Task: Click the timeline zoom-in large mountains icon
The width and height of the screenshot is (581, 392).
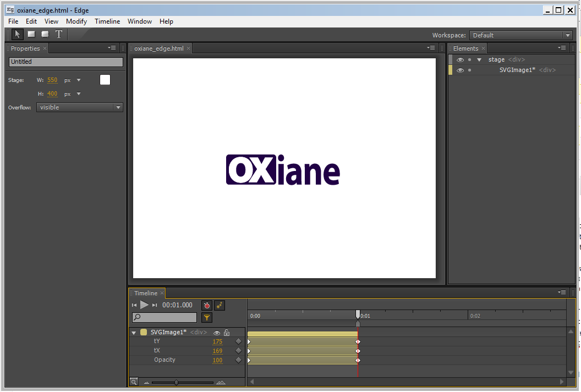Action: click(x=221, y=382)
